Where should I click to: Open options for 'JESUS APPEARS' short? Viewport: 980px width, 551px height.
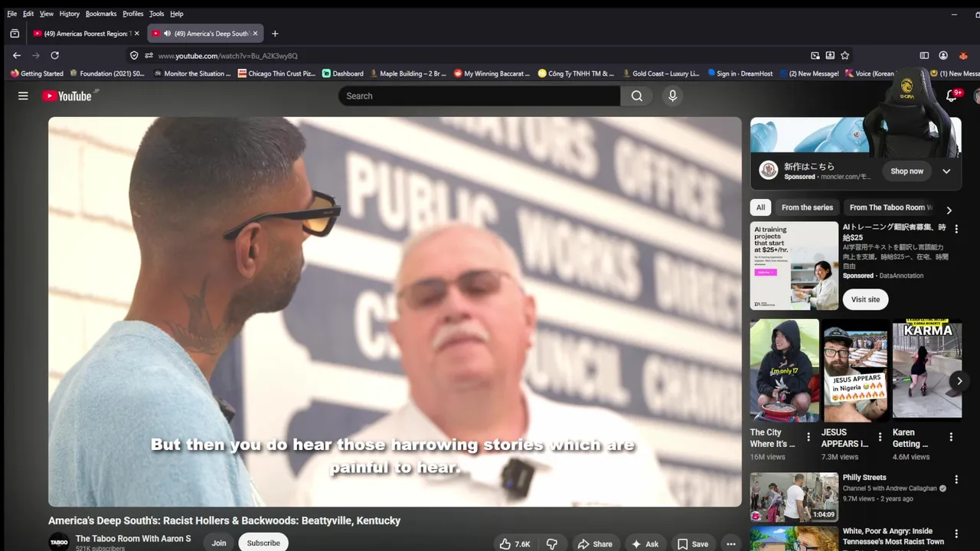[x=880, y=437]
